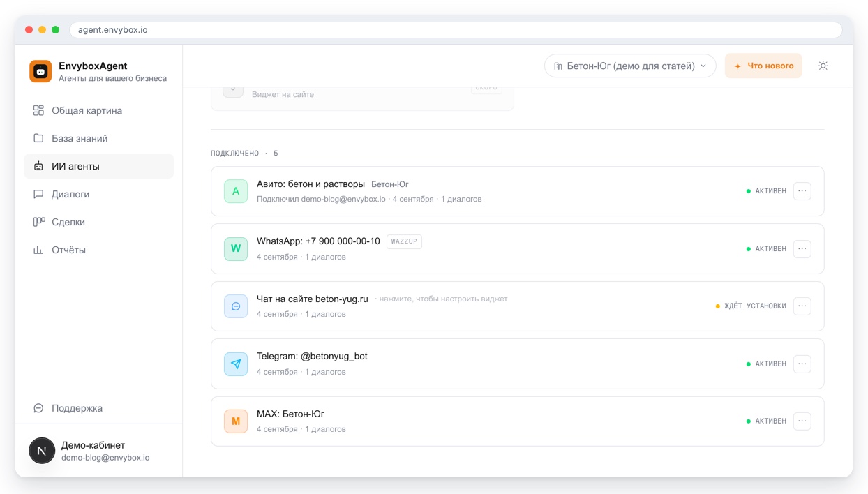The image size is (868, 494).
Task: Click the EnvyboxAgent brand title
Action: pyautogui.click(x=93, y=66)
